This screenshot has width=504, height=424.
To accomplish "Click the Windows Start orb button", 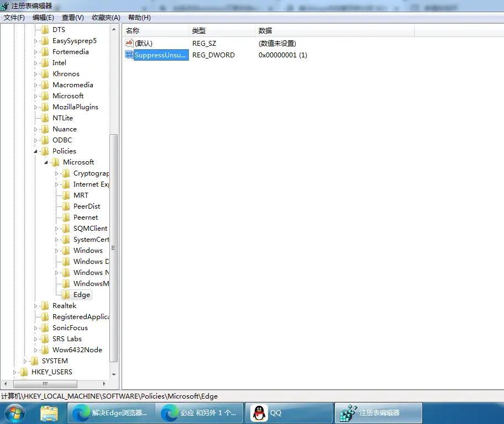I will tap(15, 412).
